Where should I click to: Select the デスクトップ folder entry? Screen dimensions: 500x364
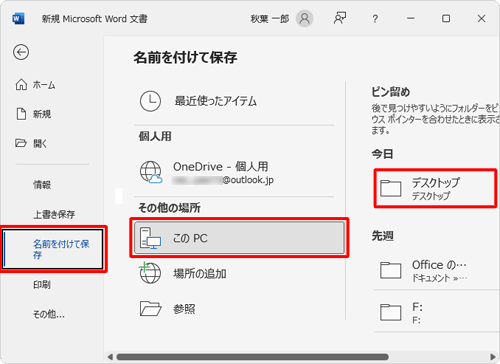(435, 189)
